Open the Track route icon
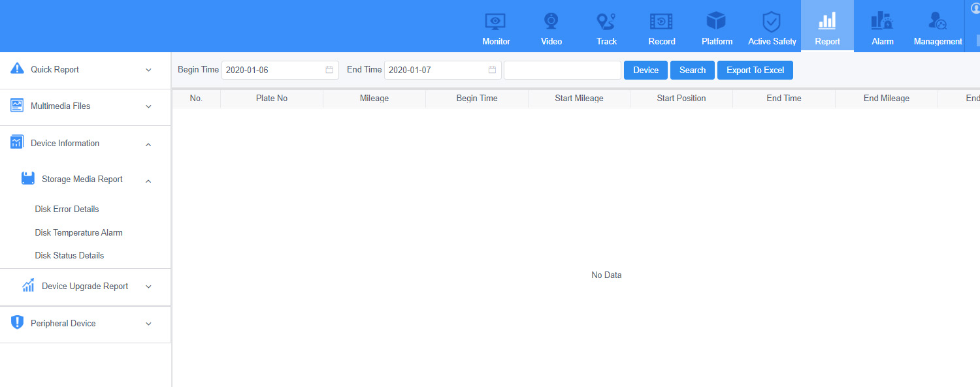980x387 pixels. coord(606,22)
